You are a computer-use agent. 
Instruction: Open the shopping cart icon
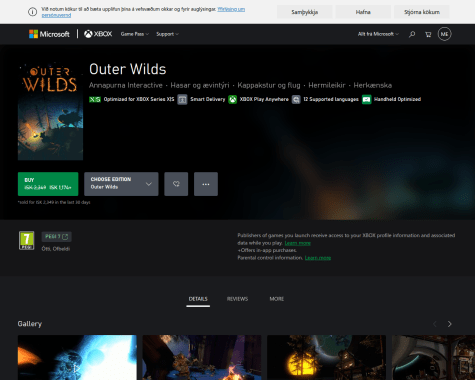point(428,34)
